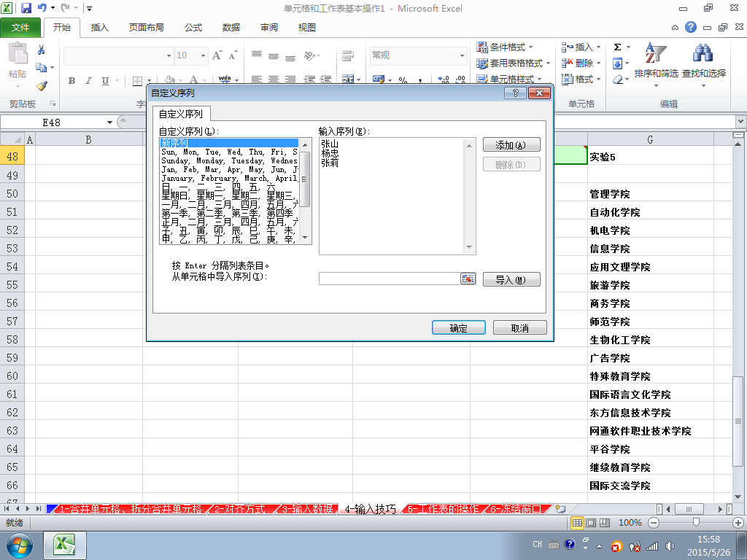Switch to the 页面布局 ribbon tab
This screenshot has height=560, width=747.
(x=146, y=28)
